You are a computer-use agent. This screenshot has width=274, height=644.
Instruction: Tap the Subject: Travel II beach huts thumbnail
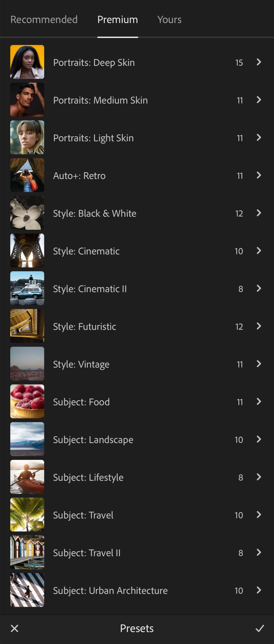tap(27, 552)
